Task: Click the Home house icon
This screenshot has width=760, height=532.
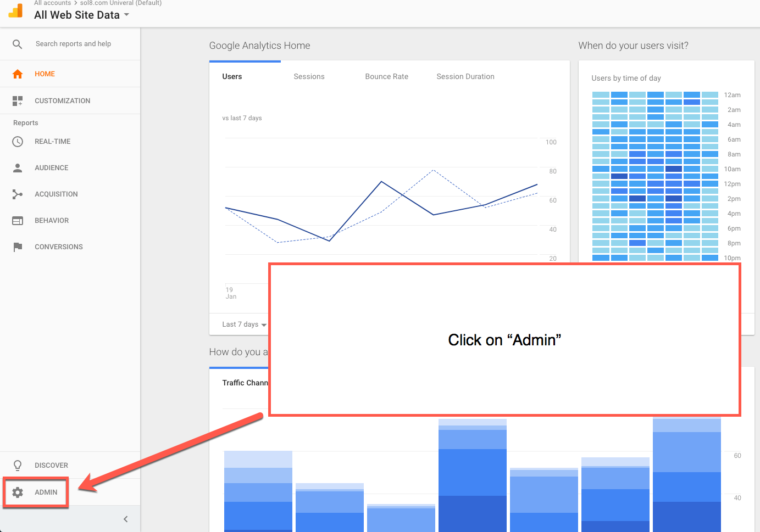Action: pos(18,74)
